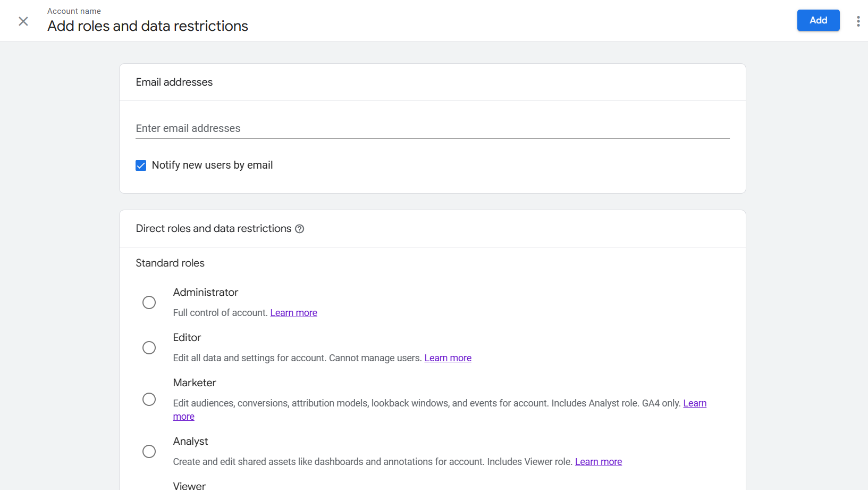
Task: Click the 'Standard roles' heading text
Action: (170, 263)
